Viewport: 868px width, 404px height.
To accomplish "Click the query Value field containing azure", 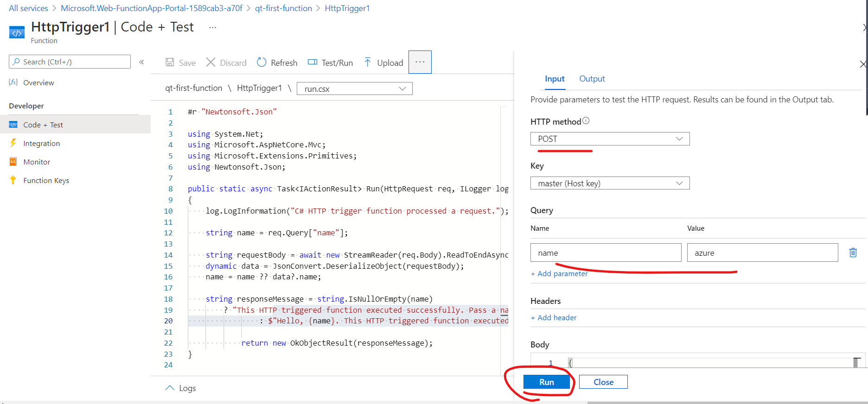I will coord(763,253).
